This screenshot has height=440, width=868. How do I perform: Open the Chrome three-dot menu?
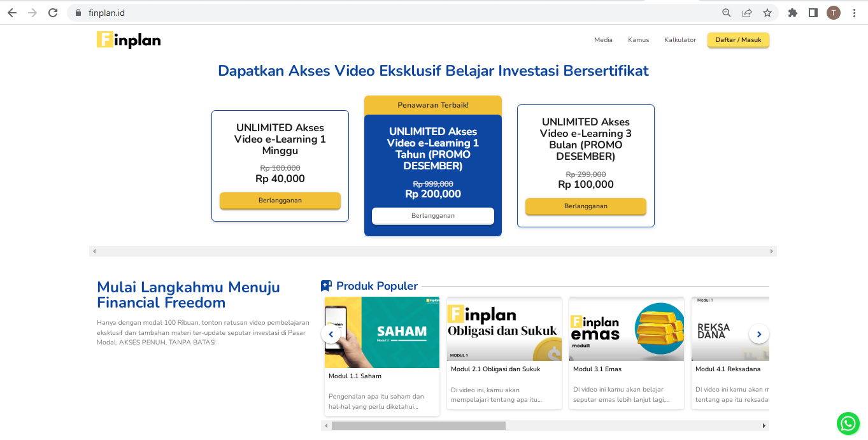pos(854,12)
